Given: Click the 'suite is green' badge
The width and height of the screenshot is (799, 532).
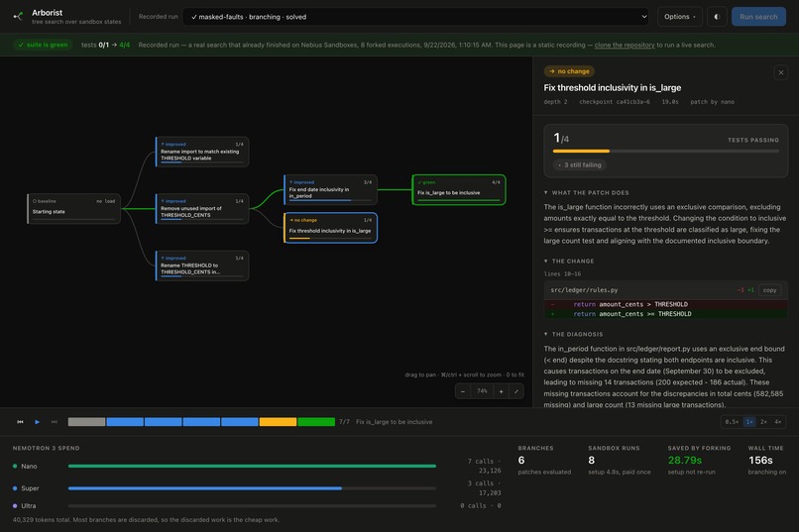Looking at the screenshot, I should (43, 45).
